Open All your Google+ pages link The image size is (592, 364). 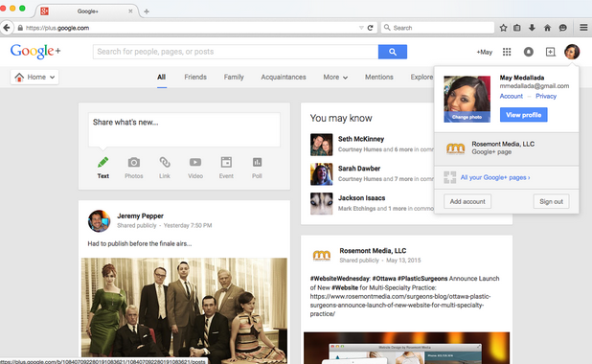495,177
